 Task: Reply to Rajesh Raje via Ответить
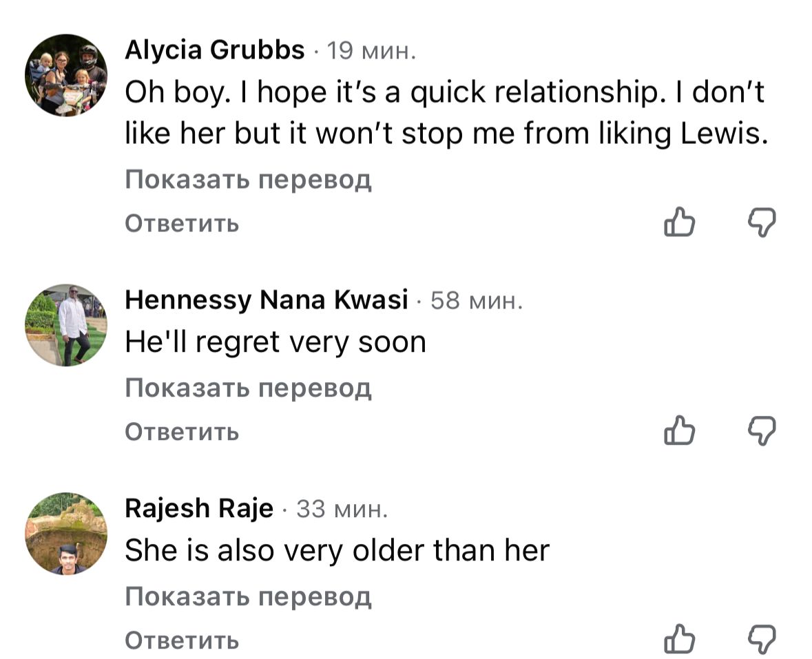click(182, 640)
